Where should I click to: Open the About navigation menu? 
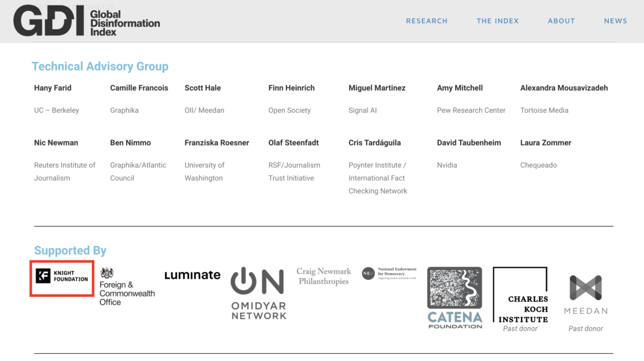point(561,21)
